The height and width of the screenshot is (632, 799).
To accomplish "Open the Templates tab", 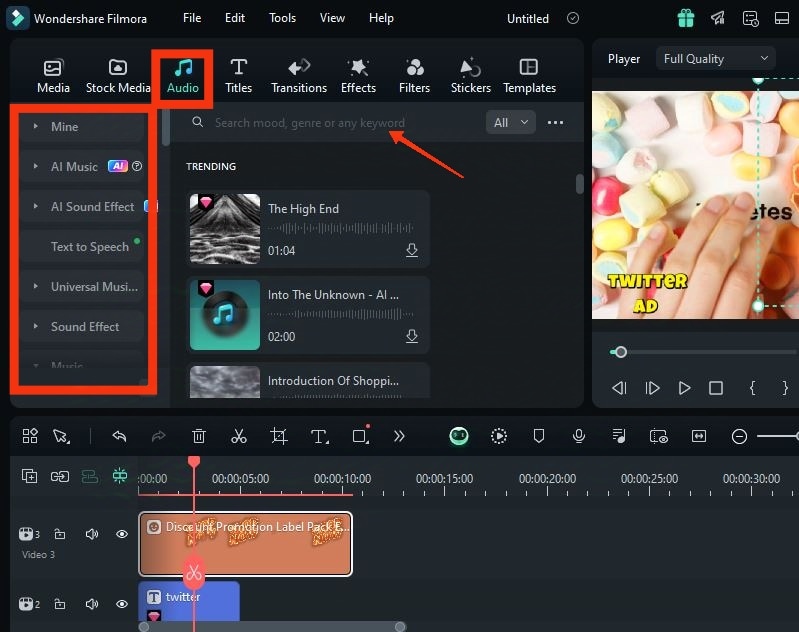I will [x=529, y=76].
